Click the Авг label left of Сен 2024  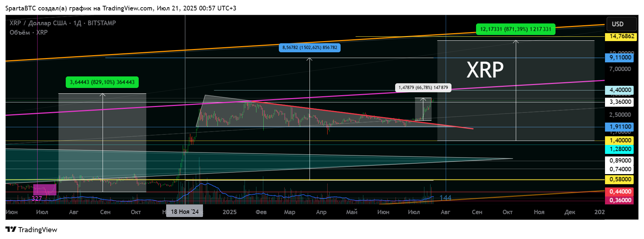[x=74, y=212]
